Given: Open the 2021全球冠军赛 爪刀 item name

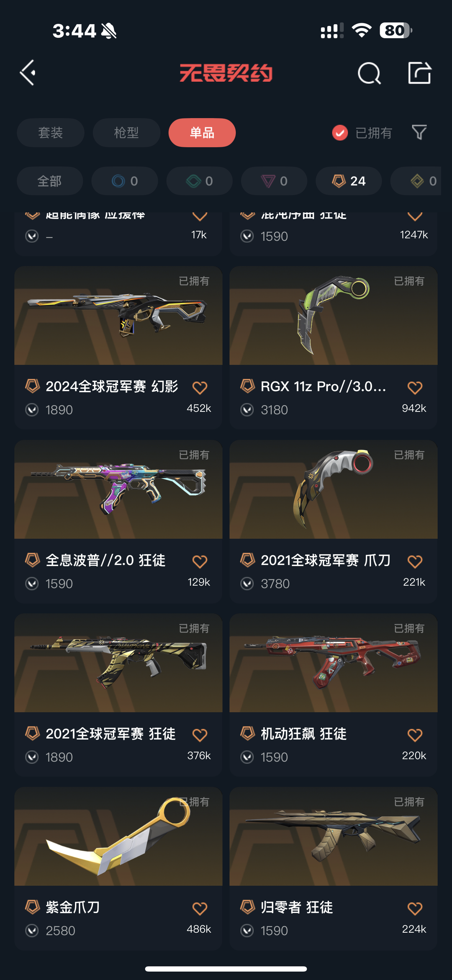Looking at the screenshot, I should pos(326,560).
